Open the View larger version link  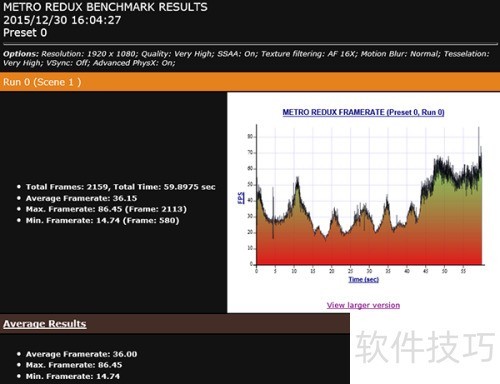[363, 305]
